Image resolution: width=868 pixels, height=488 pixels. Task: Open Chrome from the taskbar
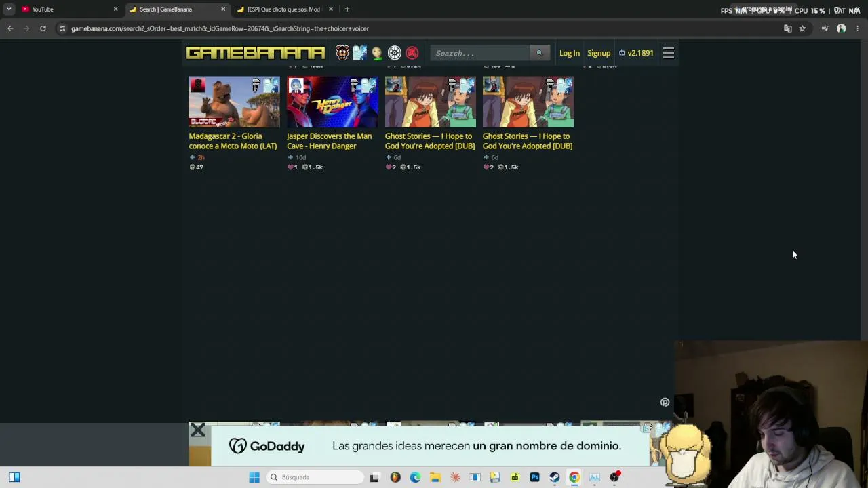[574, 477]
